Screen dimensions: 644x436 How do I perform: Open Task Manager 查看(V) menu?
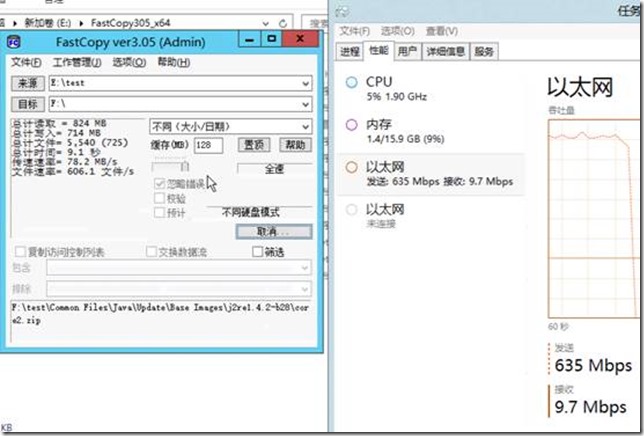(x=442, y=31)
